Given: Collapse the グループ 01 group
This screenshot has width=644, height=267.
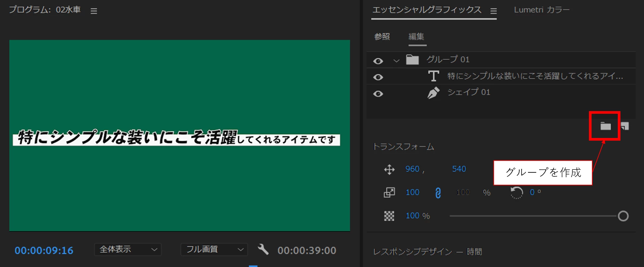Looking at the screenshot, I should coord(396,61).
